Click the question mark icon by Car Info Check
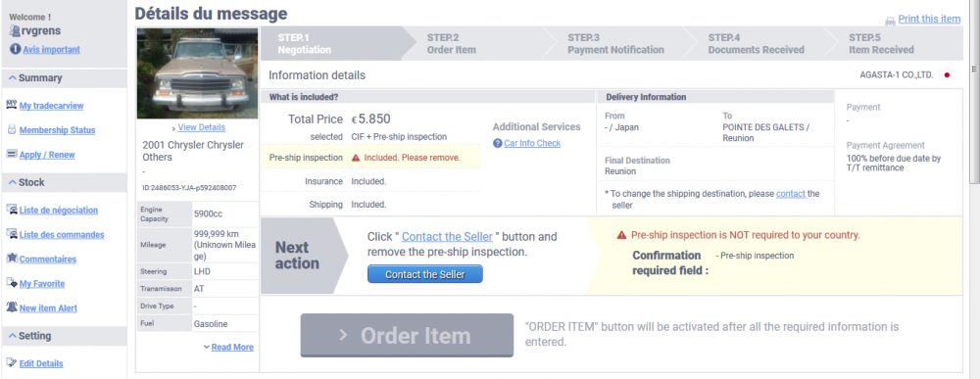The height and width of the screenshot is (379, 980). (498, 144)
